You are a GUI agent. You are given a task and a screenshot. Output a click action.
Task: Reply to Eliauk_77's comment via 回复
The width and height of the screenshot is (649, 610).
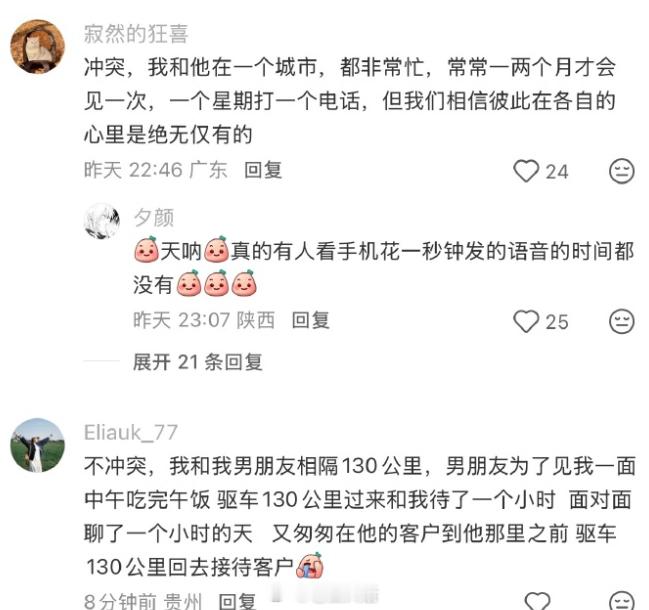pos(237,601)
